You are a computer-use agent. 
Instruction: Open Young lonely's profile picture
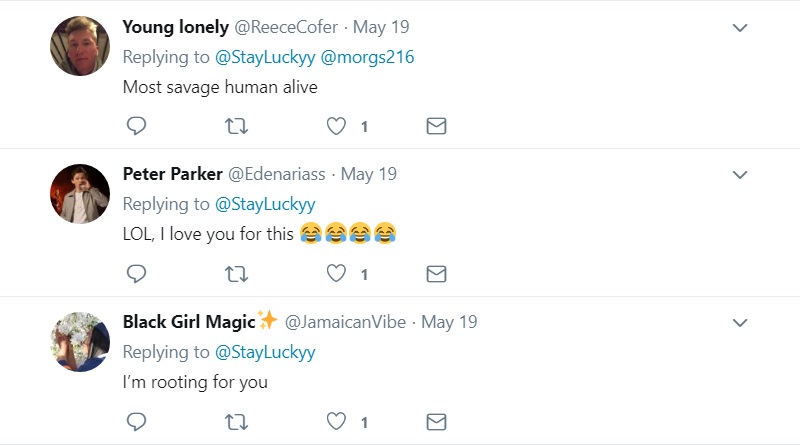coord(80,46)
